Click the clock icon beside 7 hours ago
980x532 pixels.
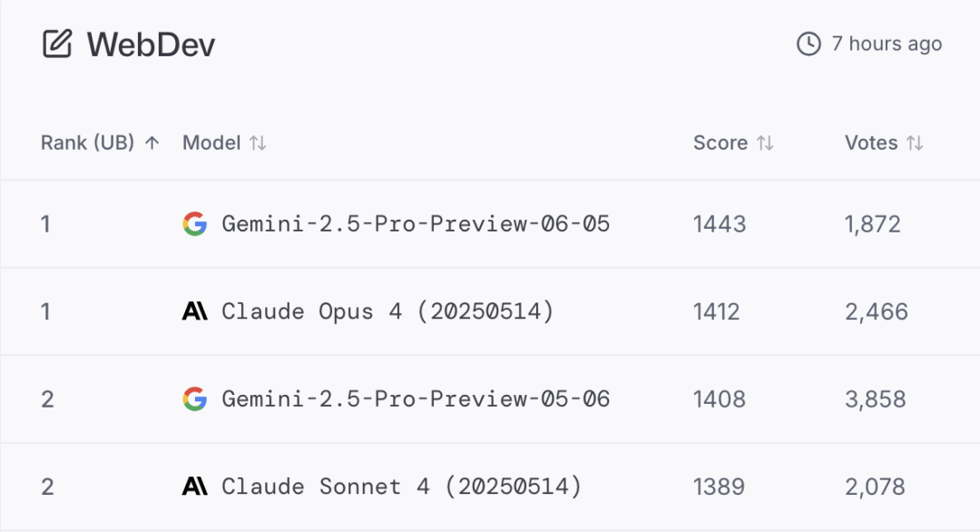(x=808, y=44)
